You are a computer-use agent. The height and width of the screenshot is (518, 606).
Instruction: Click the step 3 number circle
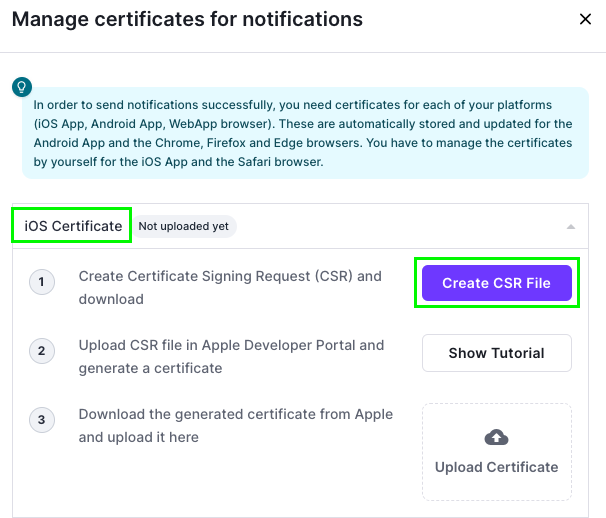tap(42, 421)
